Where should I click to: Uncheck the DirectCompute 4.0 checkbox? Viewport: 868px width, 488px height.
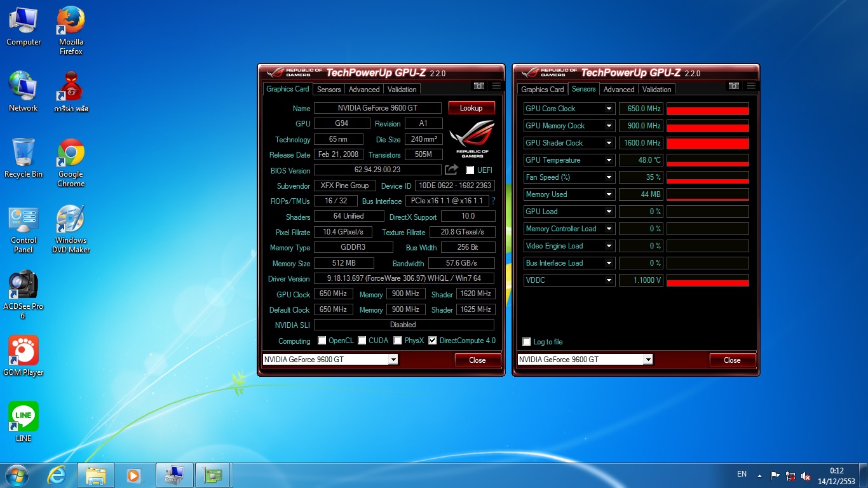(433, 341)
